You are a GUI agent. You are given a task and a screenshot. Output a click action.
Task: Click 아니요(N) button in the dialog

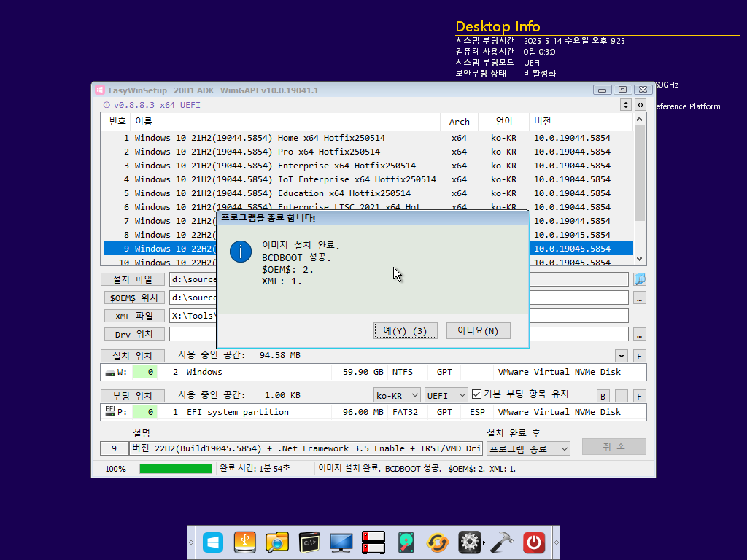pyautogui.click(x=478, y=331)
